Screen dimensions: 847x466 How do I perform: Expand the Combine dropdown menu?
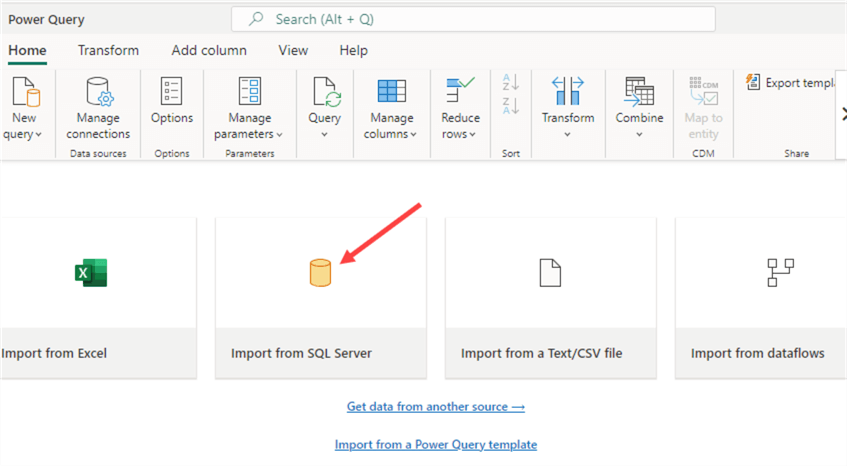tap(639, 134)
